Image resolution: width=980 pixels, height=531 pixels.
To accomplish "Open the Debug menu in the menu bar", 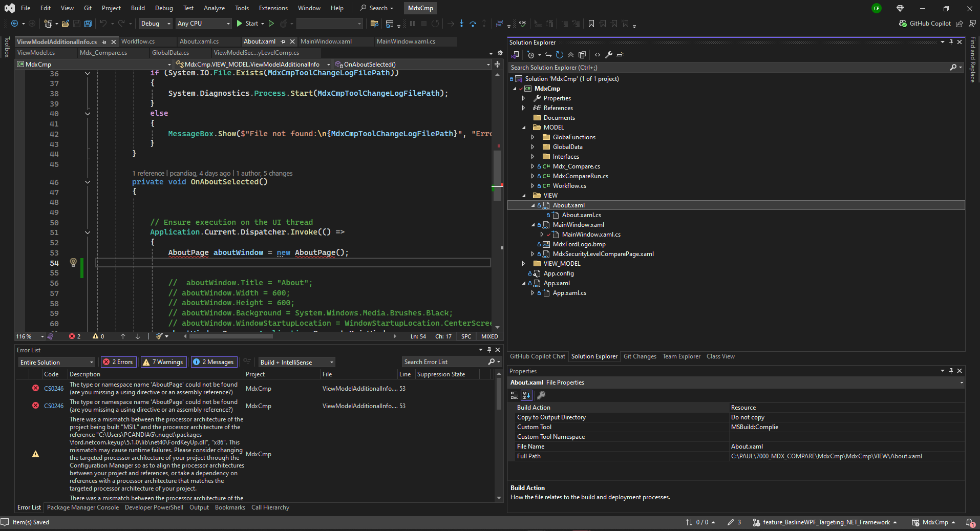I will point(163,8).
